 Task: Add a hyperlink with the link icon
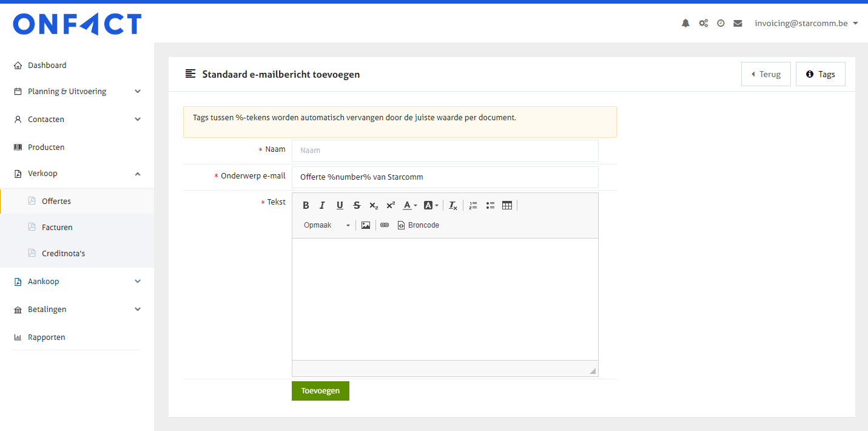tap(385, 225)
